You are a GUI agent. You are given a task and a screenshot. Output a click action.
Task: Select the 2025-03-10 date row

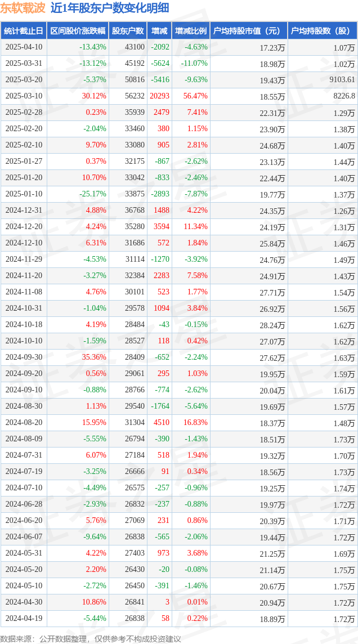tap(179, 96)
